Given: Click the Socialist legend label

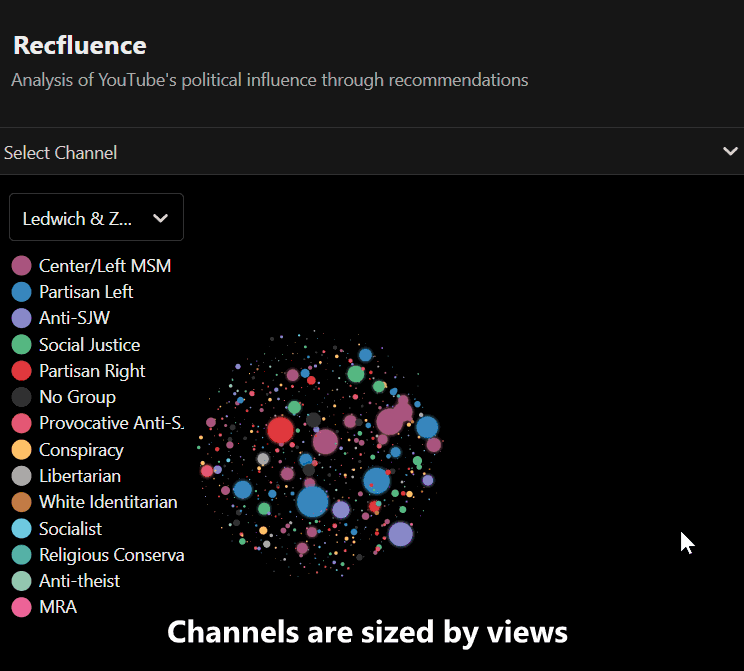Looking at the screenshot, I should tap(70, 529).
